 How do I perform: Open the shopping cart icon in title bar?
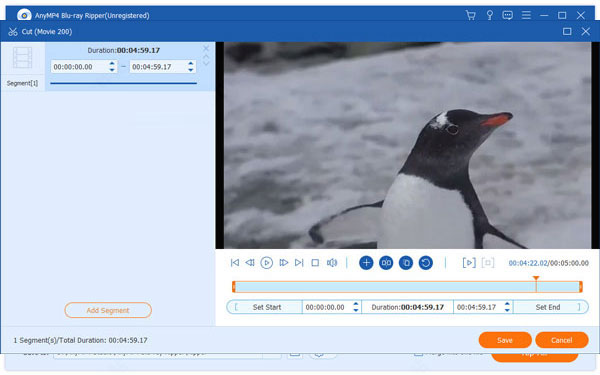470,15
